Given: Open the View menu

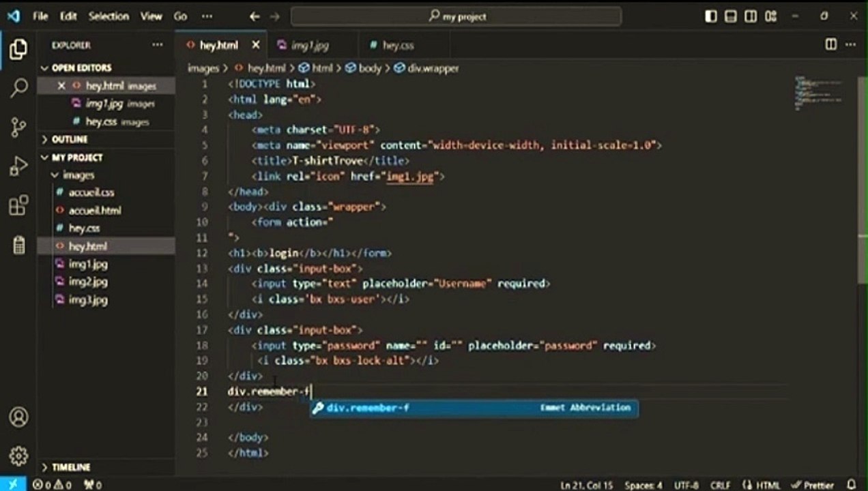Looking at the screenshot, I should point(151,16).
